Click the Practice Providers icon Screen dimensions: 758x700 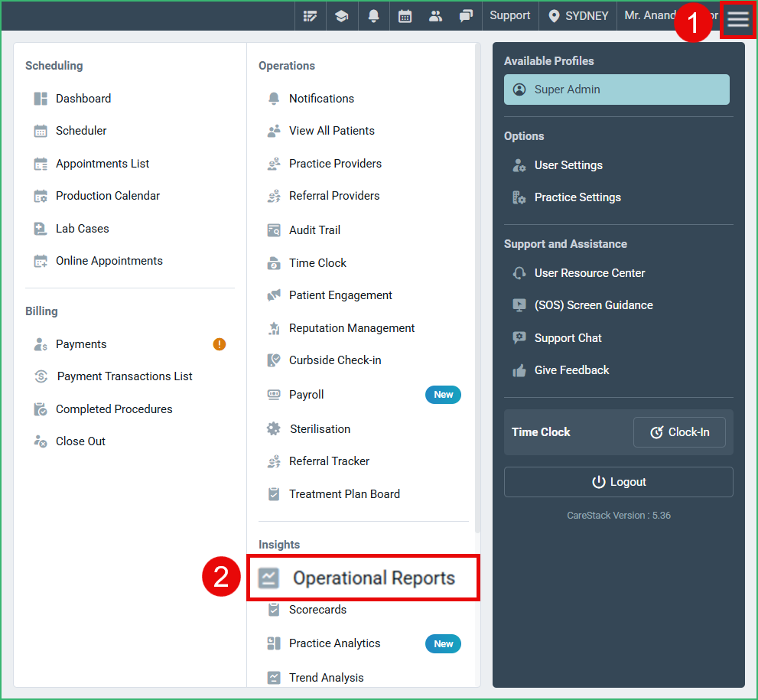274,164
